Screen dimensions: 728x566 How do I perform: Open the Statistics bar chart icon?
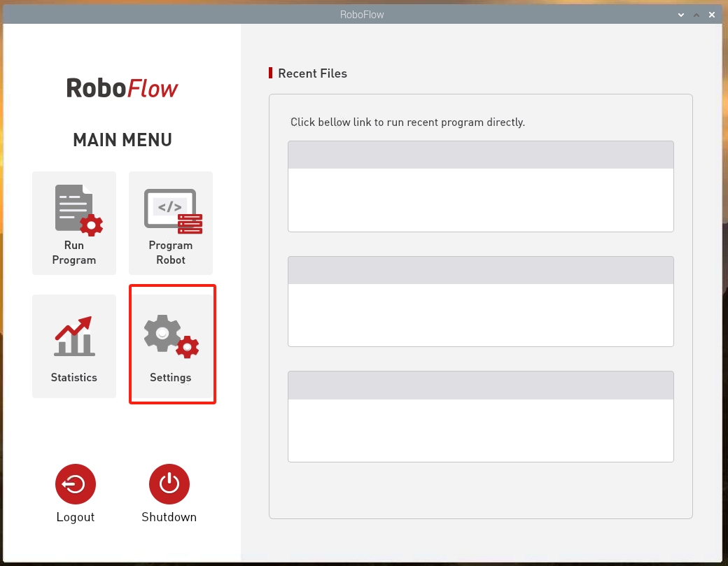pyautogui.click(x=74, y=337)
